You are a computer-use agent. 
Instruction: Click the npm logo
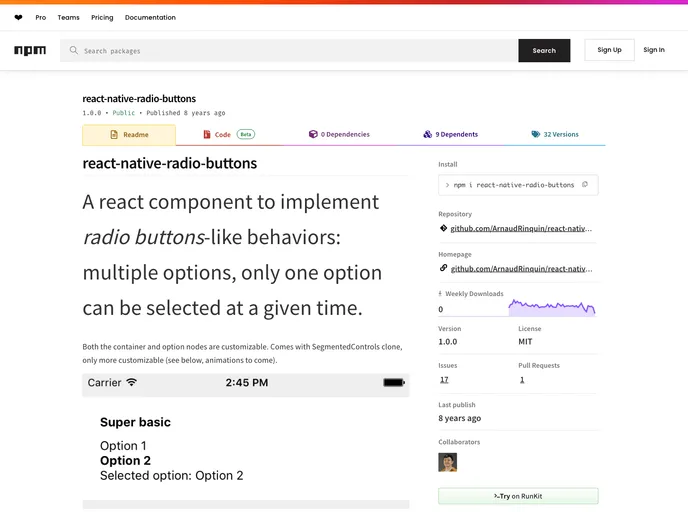(30, 50)
